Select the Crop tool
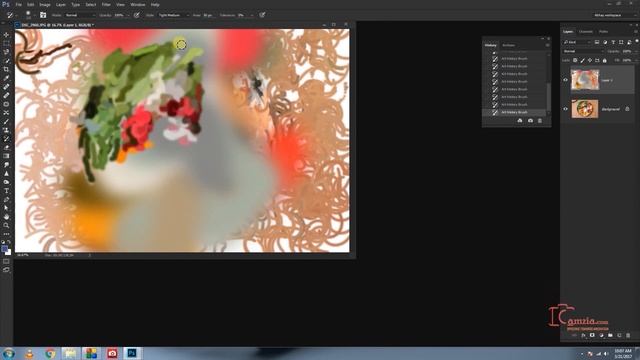 (x=6, y=69)
